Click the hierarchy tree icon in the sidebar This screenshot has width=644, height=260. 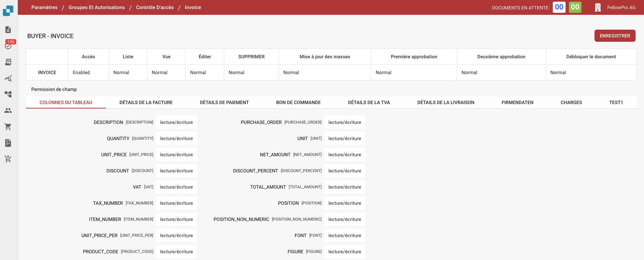[x=8, y=94]
